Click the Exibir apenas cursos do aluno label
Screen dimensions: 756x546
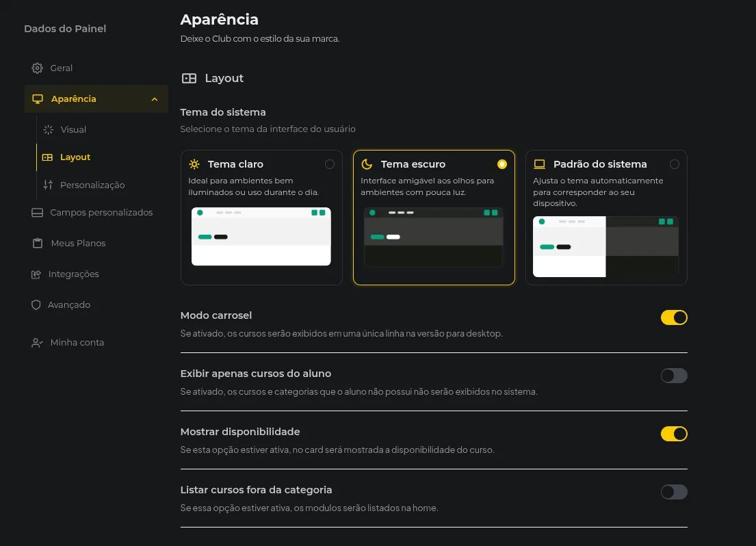[x=256, y=374]
